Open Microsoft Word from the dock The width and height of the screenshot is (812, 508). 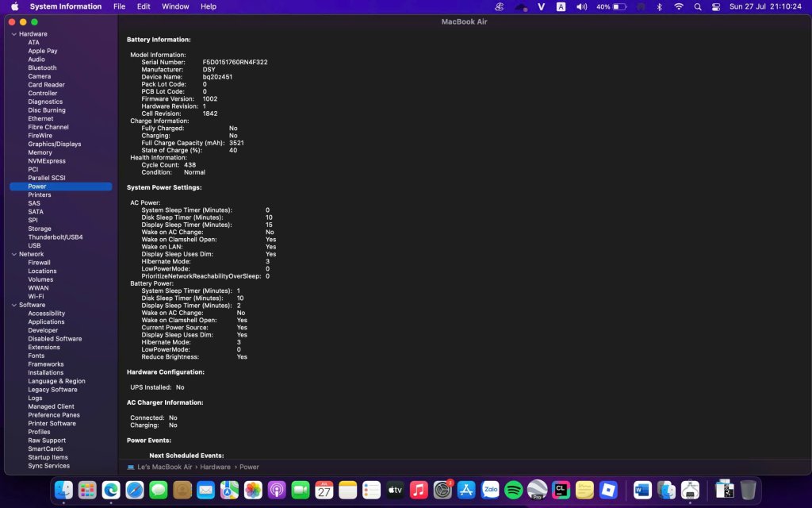(x=642, y=490)
